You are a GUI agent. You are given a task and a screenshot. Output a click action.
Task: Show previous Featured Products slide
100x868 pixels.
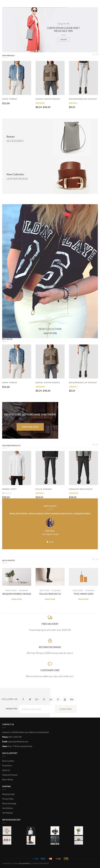[93, 444]
